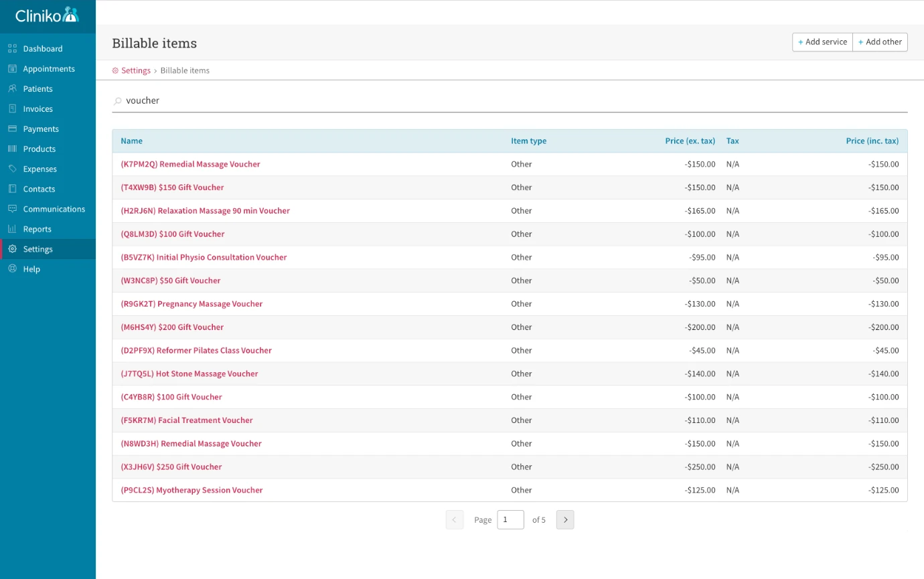Go to next page with the right chevron
Screen dimensions: 924x579
565,519
